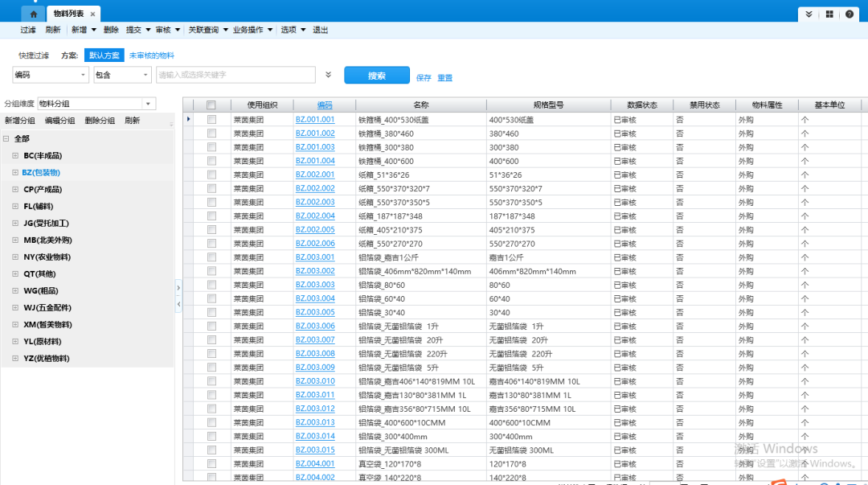Click 删除分组 in the group panel
868x485 pixels.
(x=100, y=121)
